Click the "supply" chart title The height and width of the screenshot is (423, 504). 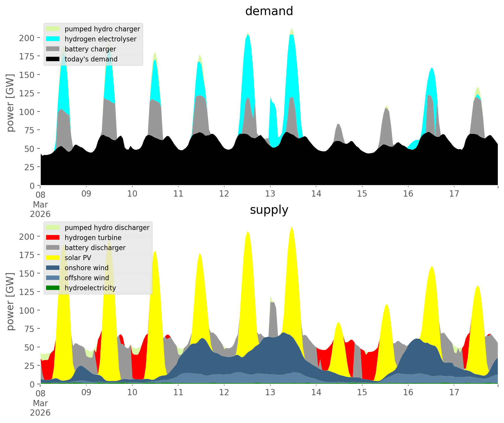[269, 210]
